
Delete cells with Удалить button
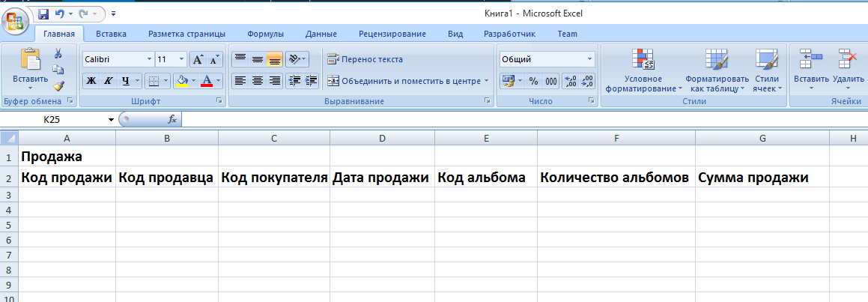848,70
